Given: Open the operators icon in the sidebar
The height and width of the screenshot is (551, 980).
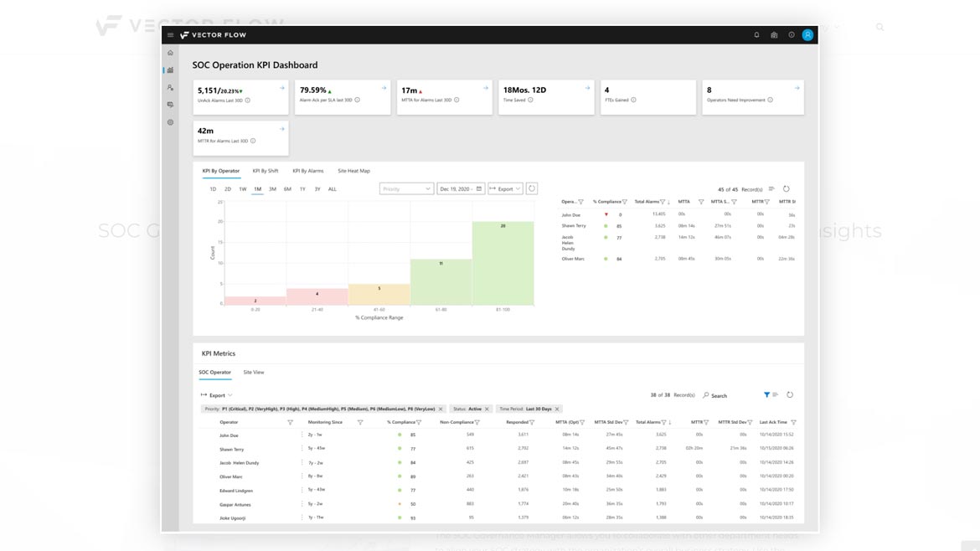Looking at the screenshot, I should click(170, 87).
